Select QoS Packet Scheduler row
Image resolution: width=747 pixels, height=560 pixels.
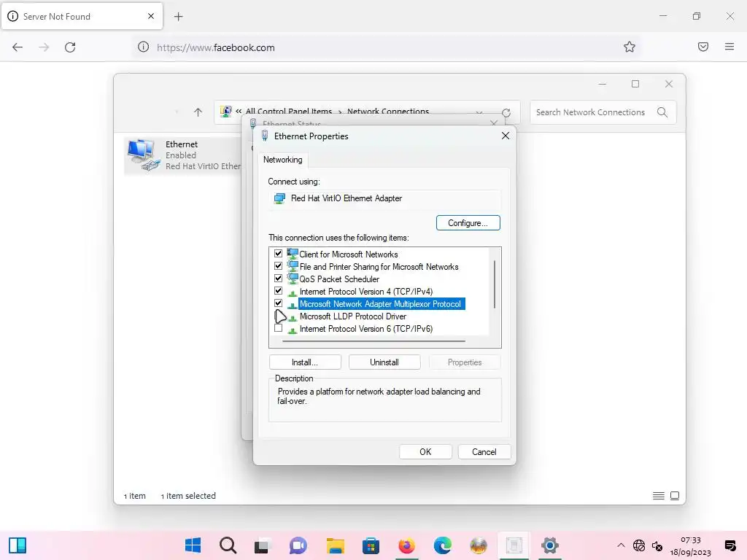click(339, 279)
